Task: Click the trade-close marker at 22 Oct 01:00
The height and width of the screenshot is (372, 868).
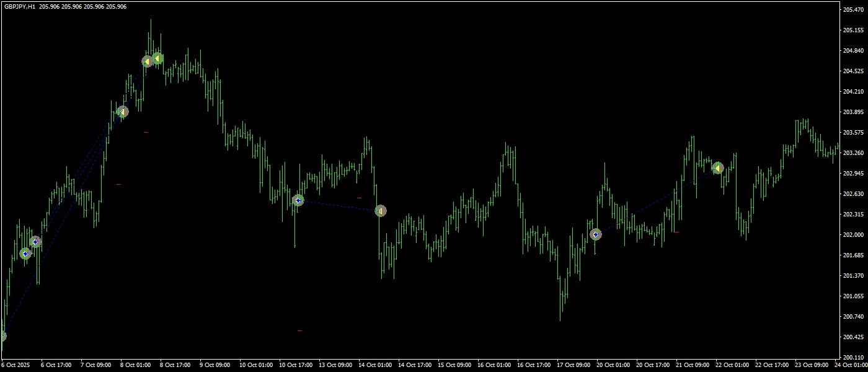Action: tap(717, 167)
